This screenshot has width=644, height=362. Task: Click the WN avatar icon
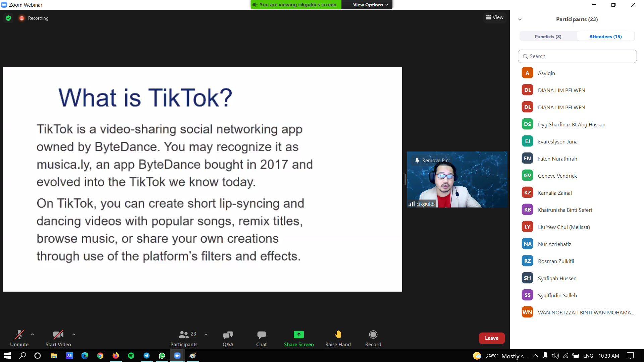pyautogui.click(x=527, y=312)
